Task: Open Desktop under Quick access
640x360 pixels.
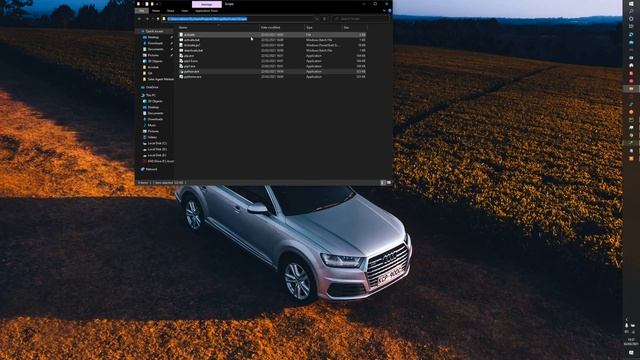Action: click(x=153, y=37)
